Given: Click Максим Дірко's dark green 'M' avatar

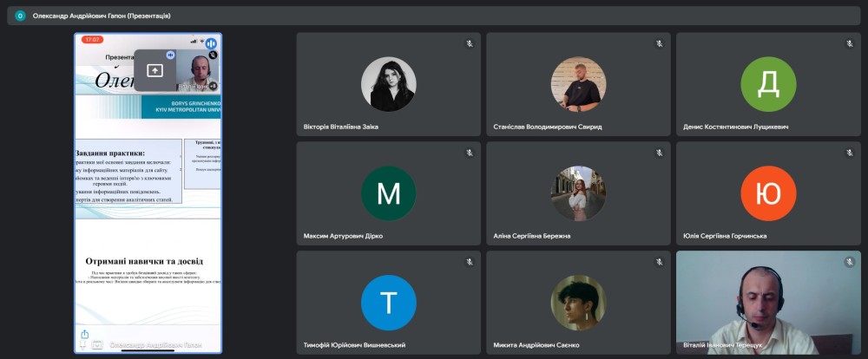Looking at the screenshot, I should [x=388, y=193].
